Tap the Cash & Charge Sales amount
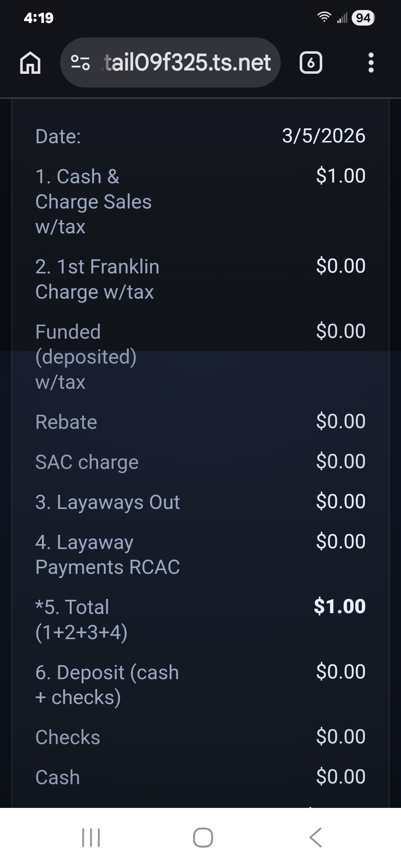 click(x=340, y=176)
